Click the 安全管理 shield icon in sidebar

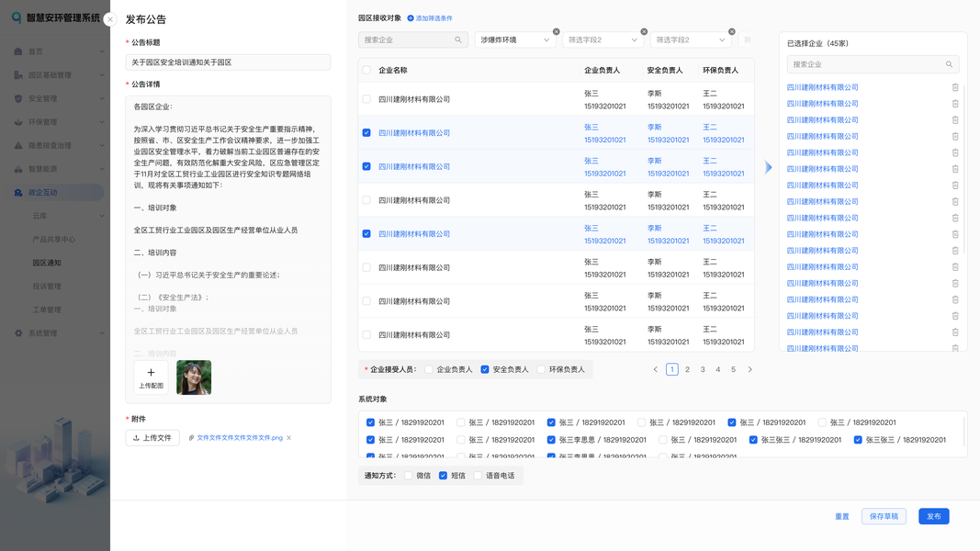click(18, 98)
